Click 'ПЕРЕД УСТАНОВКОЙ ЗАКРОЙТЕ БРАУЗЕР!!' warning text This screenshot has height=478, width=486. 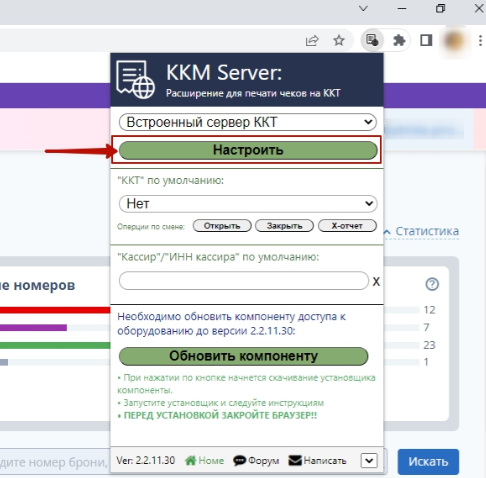[220, 416]
